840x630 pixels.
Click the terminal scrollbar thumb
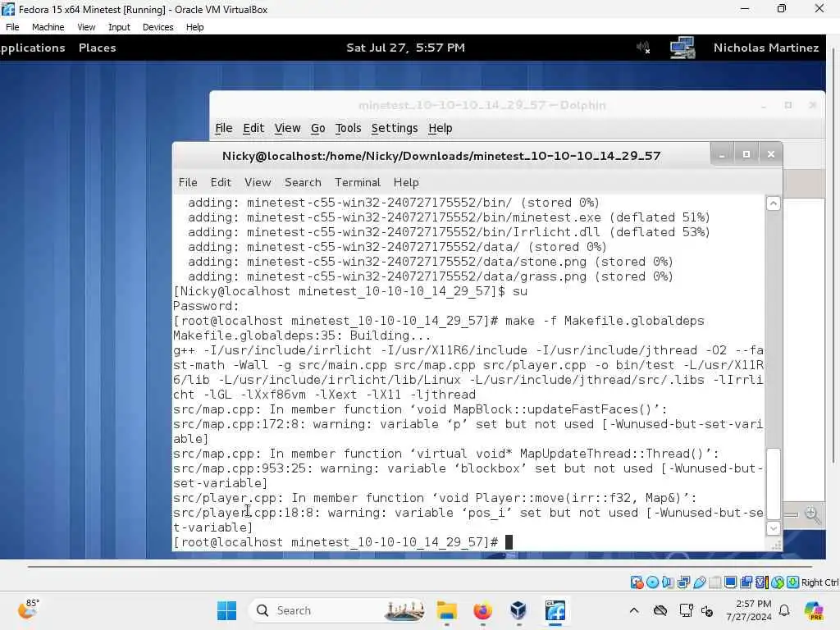[773, 484]
